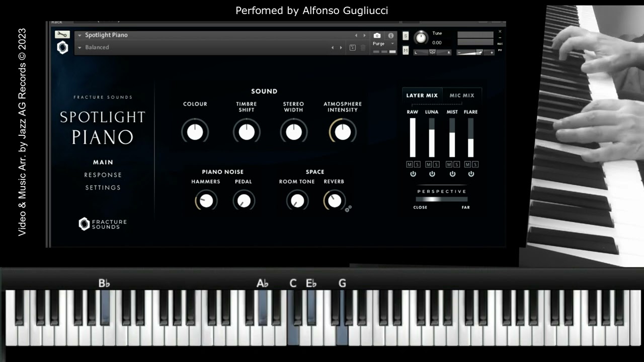Screen dimensions: 644x362
Task: Mute the FLARE layer
Action: pos(467,164)
